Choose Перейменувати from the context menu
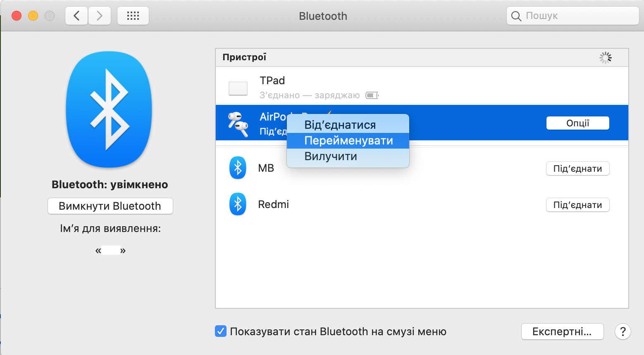 click(x=348, y=140)
